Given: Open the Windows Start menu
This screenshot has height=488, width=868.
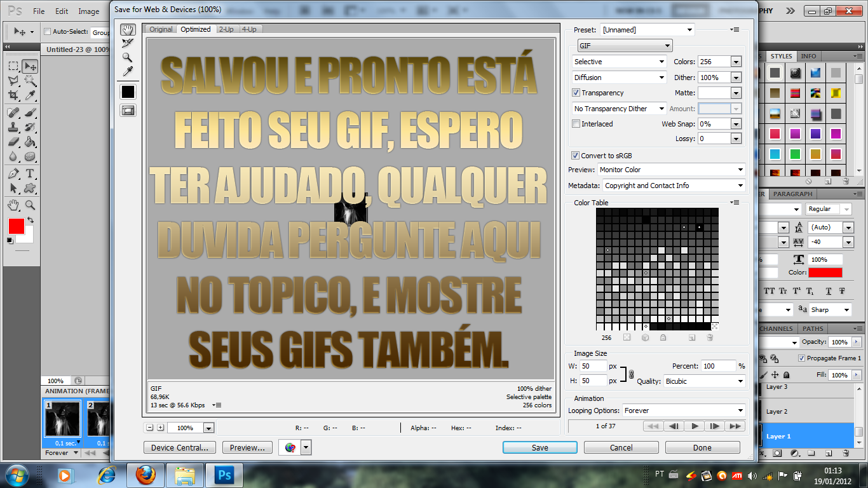Looking at the screenshot, I should [17, 475].
